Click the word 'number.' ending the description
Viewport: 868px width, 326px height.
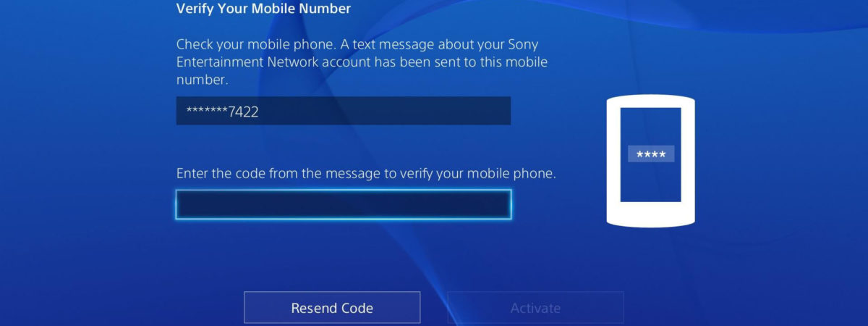197,80
